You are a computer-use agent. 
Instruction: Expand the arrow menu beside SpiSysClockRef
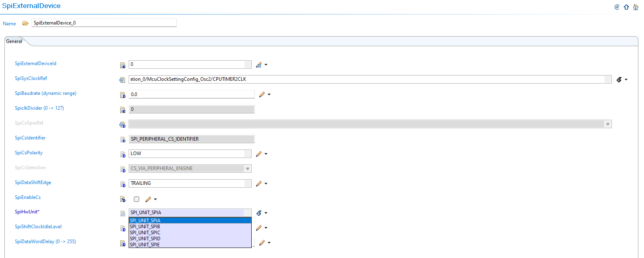click(x=626, y=80)
